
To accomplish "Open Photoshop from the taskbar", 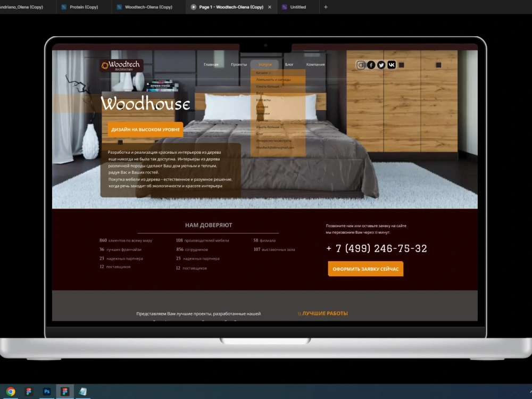I will (x=47, y=392).
